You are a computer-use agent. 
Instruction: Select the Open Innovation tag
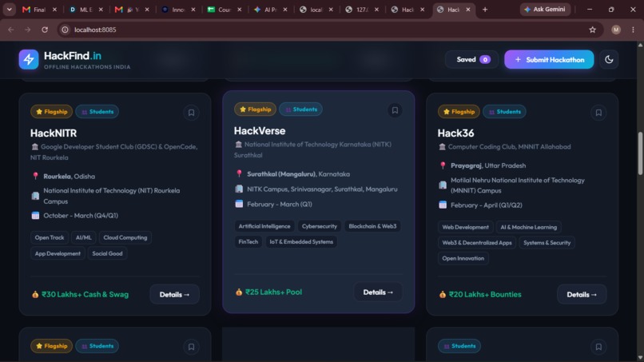pos(463,258)
